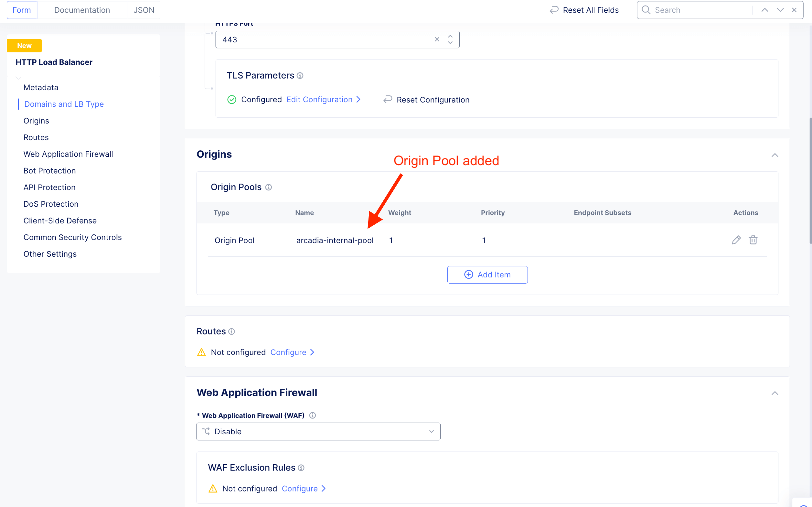
Task: Delete the arcadia-internal-pool origin pool entry
Action: coord(753,240)
